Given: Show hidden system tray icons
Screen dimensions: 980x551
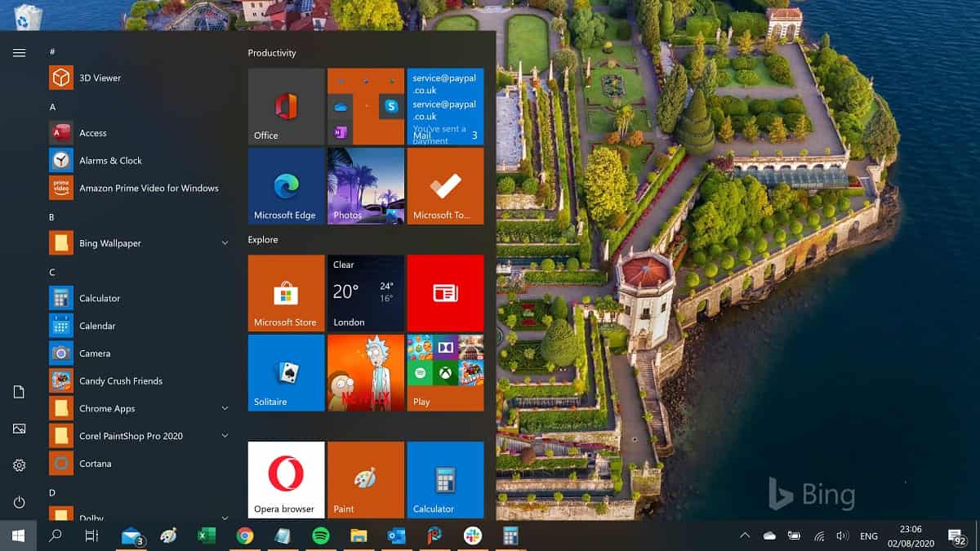Looking at the screenshot, I should tap(745, 535).
